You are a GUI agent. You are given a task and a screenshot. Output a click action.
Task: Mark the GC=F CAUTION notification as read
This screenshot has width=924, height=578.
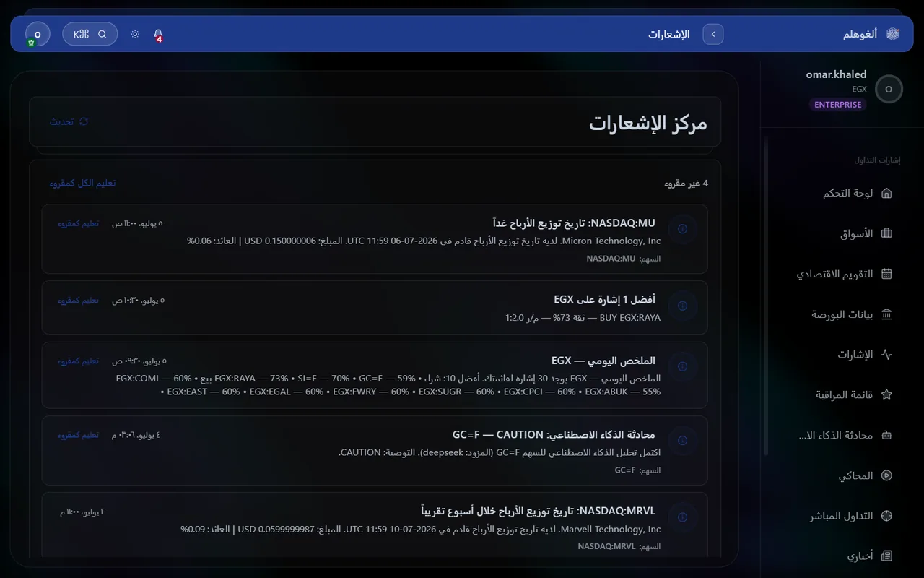coord(78,435)
